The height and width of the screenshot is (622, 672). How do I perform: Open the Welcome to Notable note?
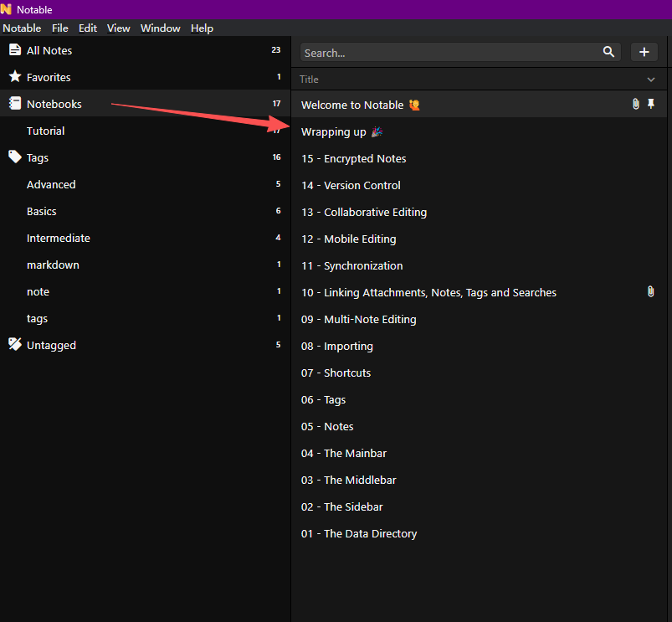click(x=479, y=104)
